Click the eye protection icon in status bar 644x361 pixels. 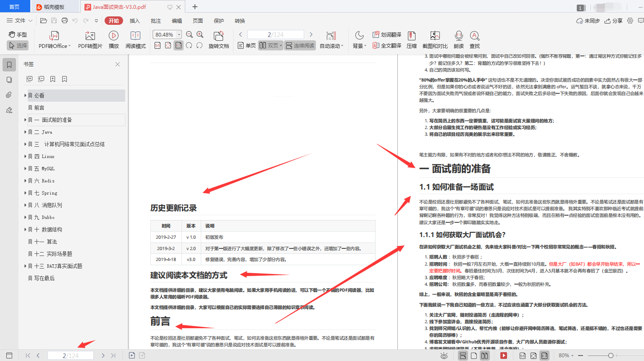point(444,356)
